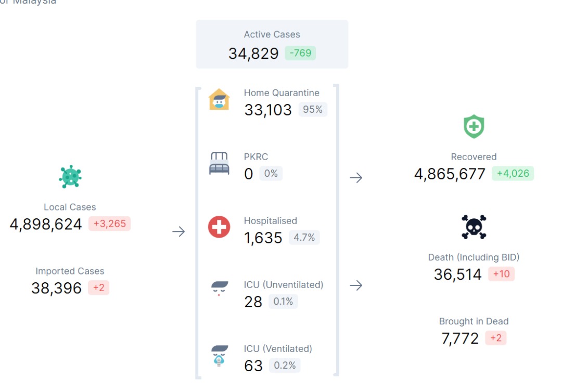Click the arrow pointing toward Recovered
Viewport: 562px width, 392px height.
(356, 178)
